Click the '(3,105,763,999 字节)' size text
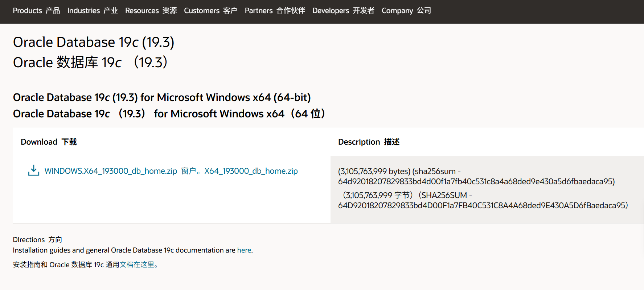644x290 pixels. coord(377,195)
